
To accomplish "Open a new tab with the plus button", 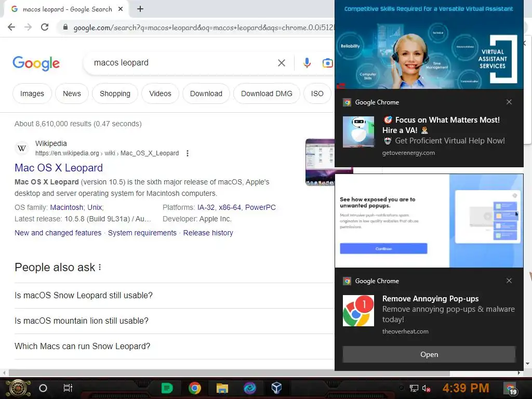I will 140,9.
